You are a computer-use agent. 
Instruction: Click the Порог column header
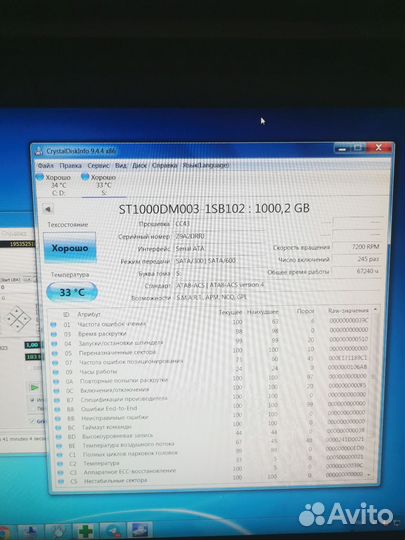coord(305,311)
